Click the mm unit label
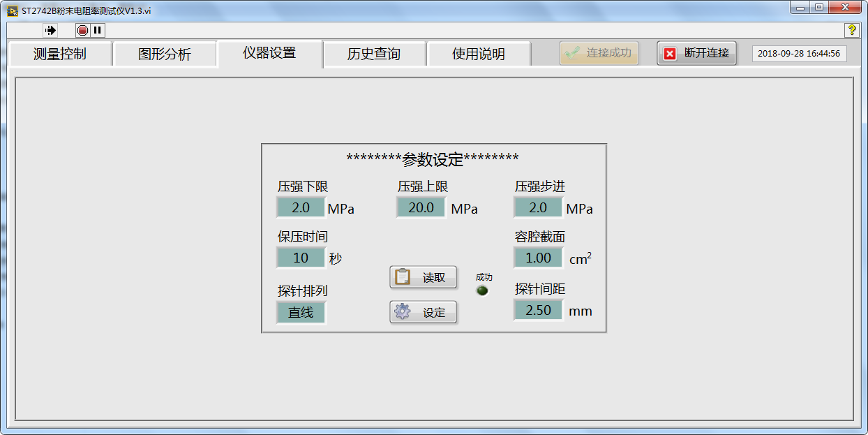The image size is (868, 435). pos(581,311)
